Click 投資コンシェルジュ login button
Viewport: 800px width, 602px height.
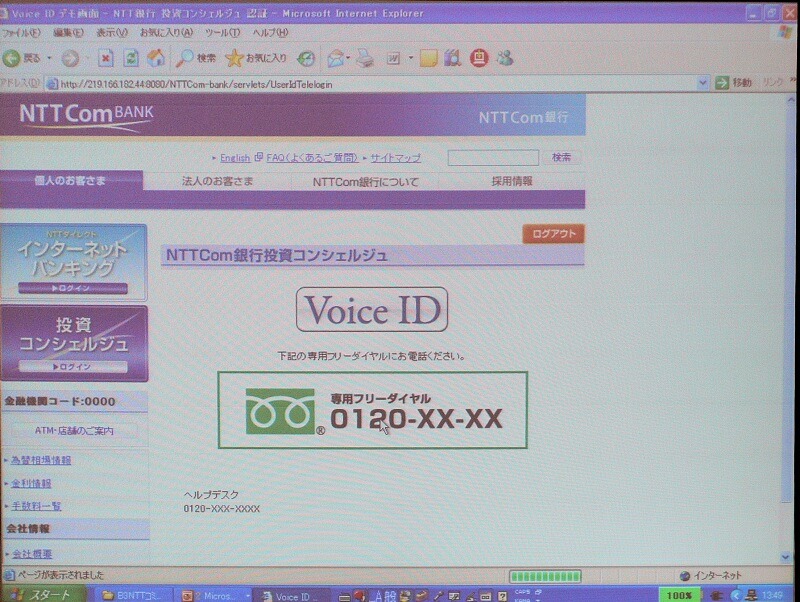(x=72, y=366)
